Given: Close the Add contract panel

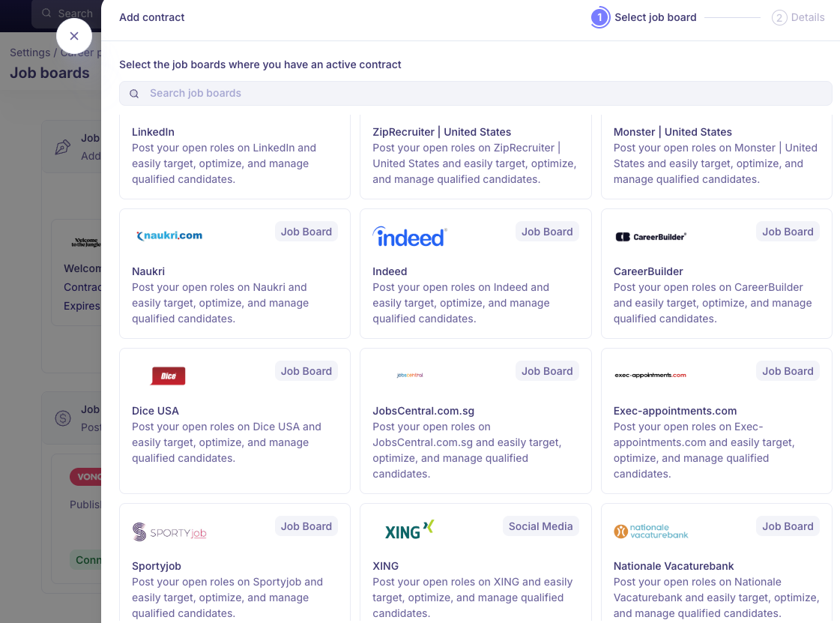Looking at the screenshot, I should [73, 36].
